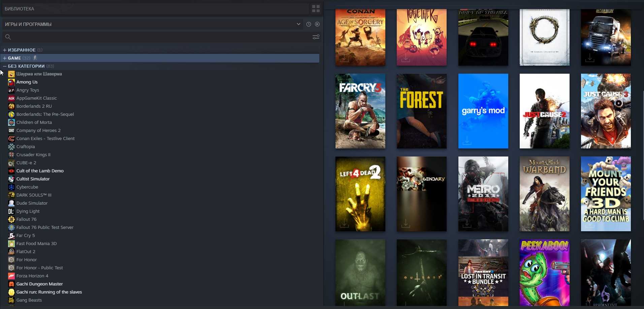Click dynamic collection lightning icon by GAME

coord(35,58)
